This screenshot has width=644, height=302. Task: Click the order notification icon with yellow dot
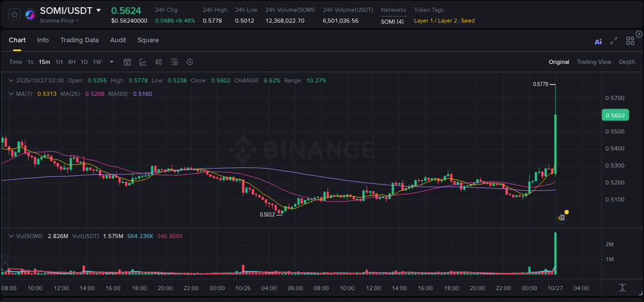(561, 217)
